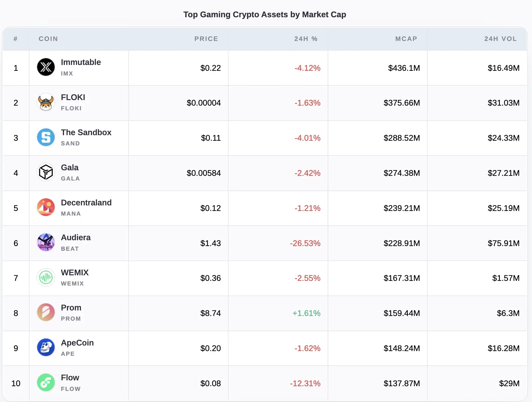532x402 pixels.
Task: Click the Immutable IMX coin logo
Action: click(x=46, y=67)
